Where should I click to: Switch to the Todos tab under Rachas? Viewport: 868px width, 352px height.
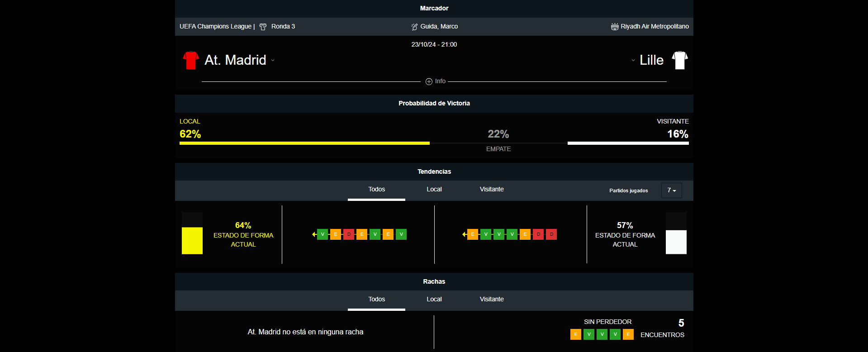click(x=376, y=300)
